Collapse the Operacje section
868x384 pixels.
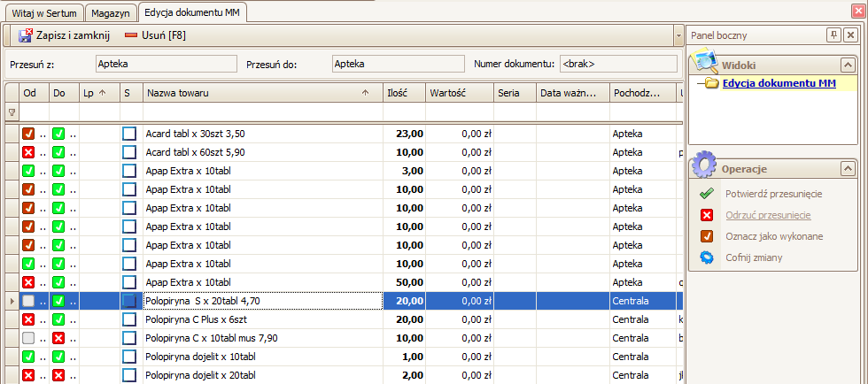click(848, 168)
